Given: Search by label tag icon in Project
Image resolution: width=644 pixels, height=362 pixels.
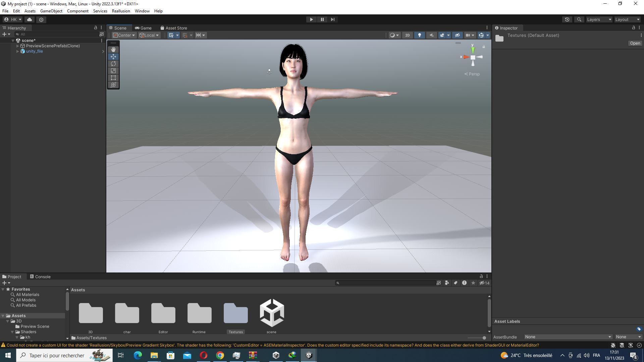Looking at the screenshot, I should click(x=455, y=283).
